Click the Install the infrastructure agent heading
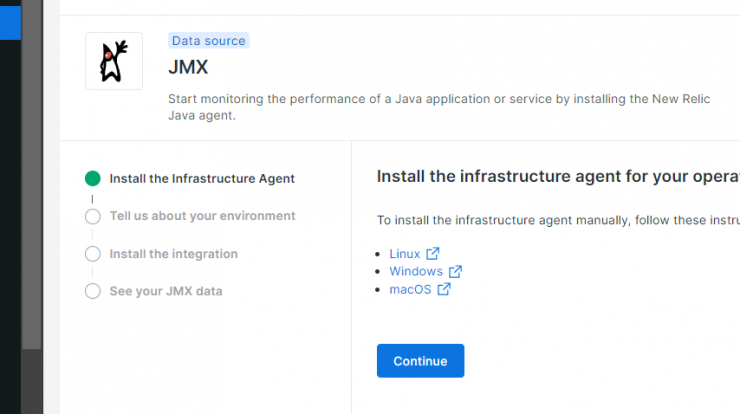740x414 pixels. pos(558,176)
